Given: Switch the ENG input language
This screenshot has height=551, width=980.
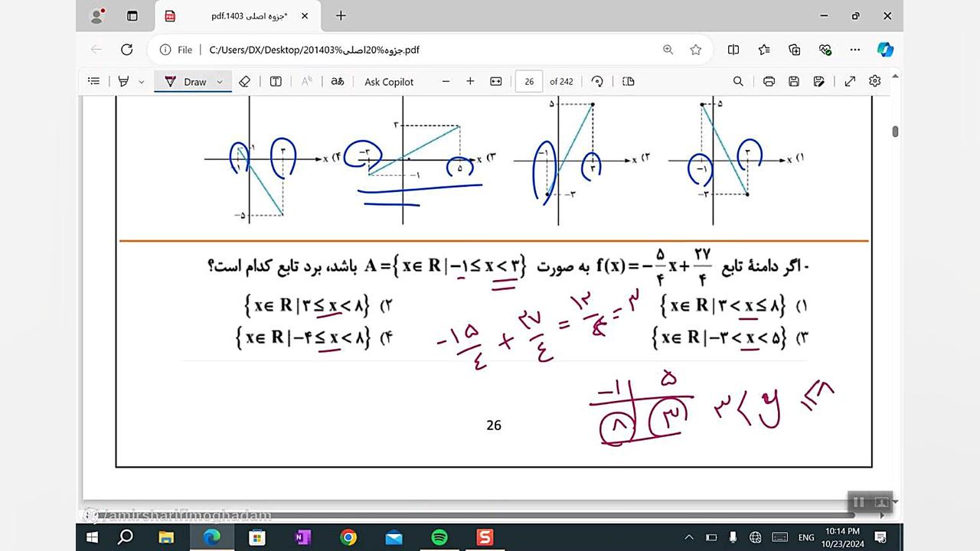Looking at the screenshot, I should 806,537.
